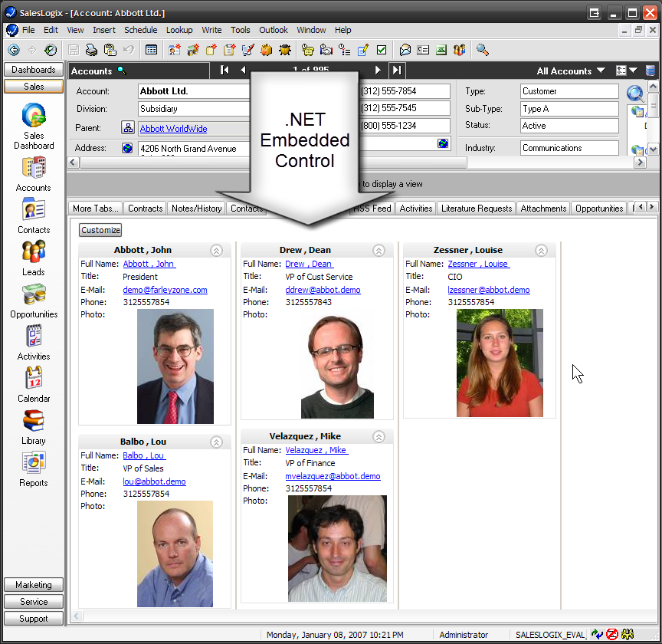Switch to the Contracts tab
The image size is (662, 644).
(146, 209)
